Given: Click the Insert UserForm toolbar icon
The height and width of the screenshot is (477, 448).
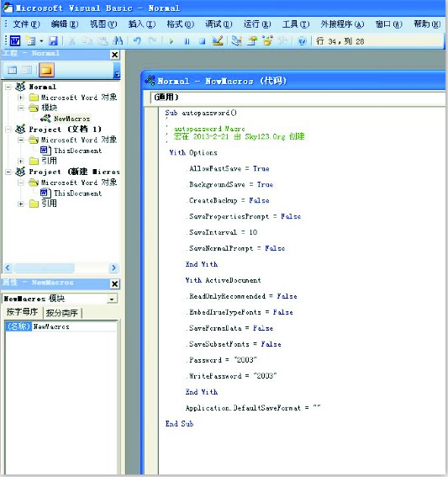Looking at the screenshot, I should (31, 40).
